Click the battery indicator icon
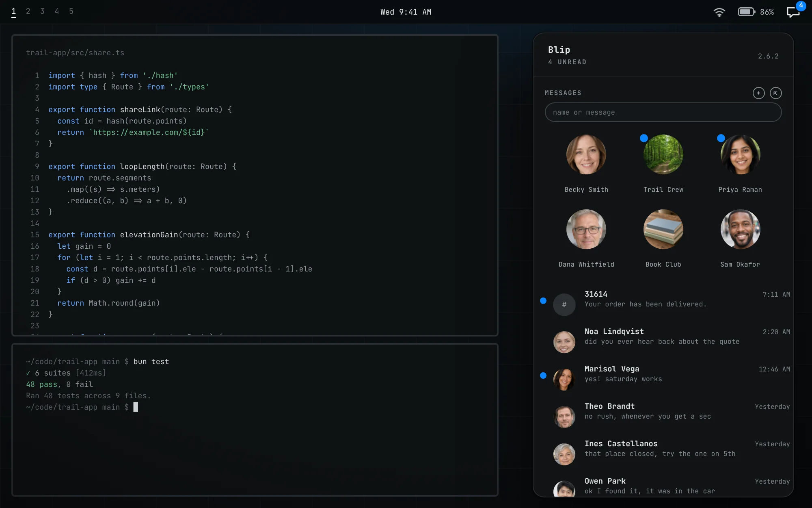The width and height of the screenshot is (812, 508). point(746,12)
